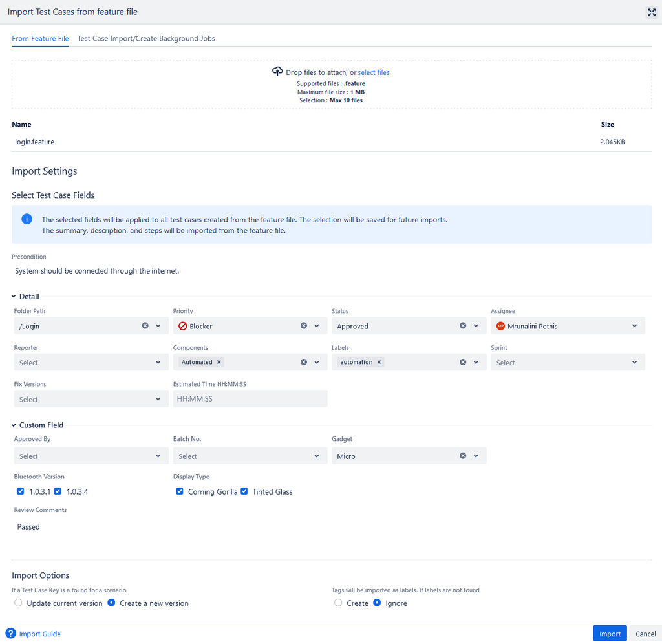Uncheck Bluetooth Version 1.0.3.1
This screenshot has height=644, width=662.
[20, 491]
